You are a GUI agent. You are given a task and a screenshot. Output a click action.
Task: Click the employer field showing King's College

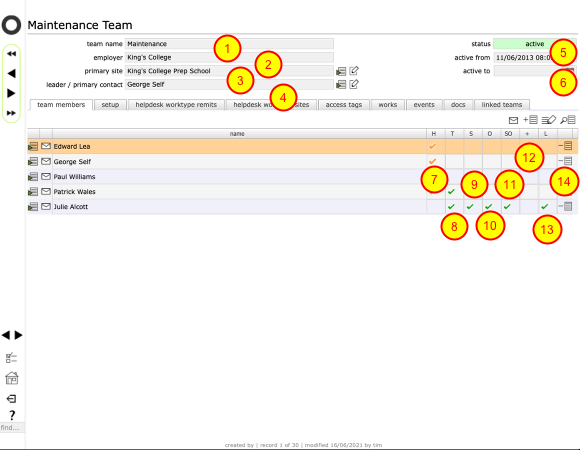click(x=229, y=57)
